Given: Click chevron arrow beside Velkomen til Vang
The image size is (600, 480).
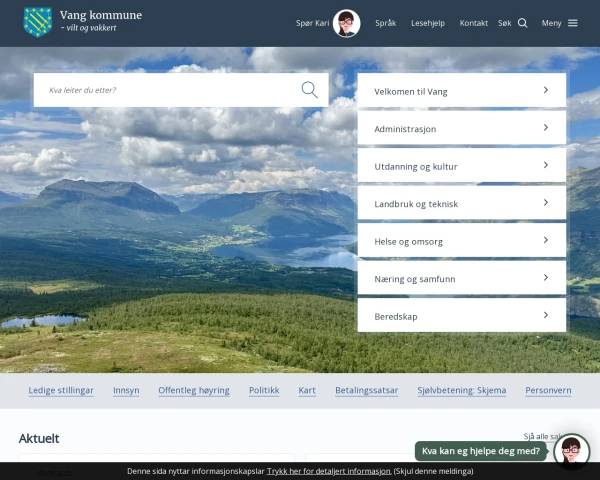Looking at the screenshot, I should pyautogui.click(x=545, y=90).
